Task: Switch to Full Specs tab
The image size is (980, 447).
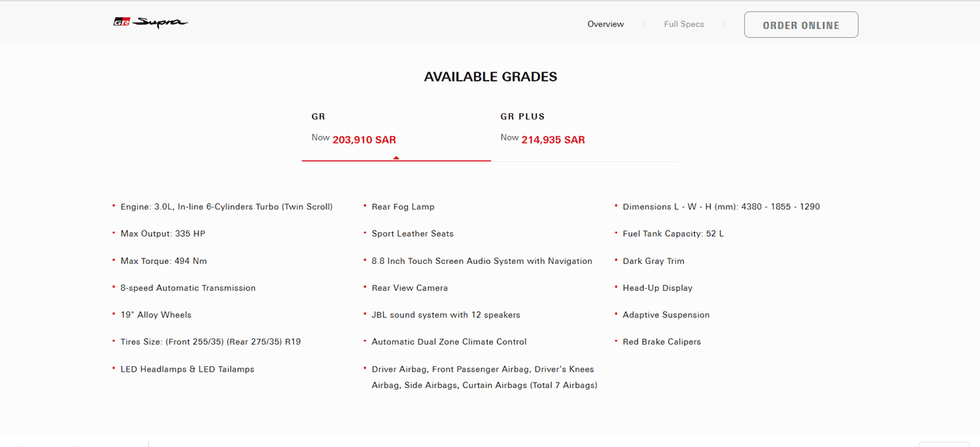Action: (x=684, y=24)
